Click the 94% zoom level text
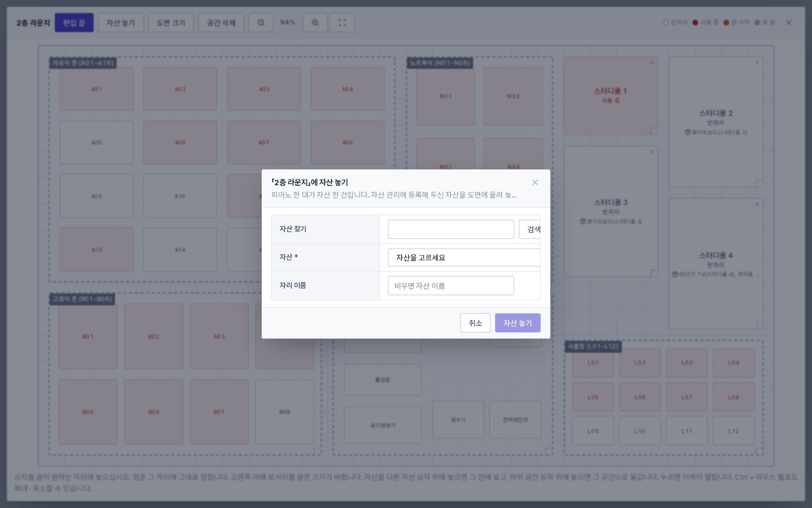The image size is (812, 508). coord(288,23)
